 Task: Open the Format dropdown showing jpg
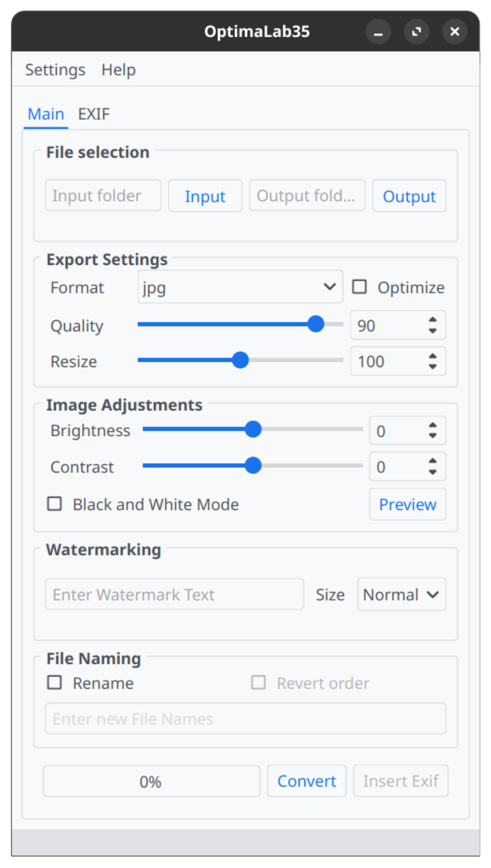[240, 287]
